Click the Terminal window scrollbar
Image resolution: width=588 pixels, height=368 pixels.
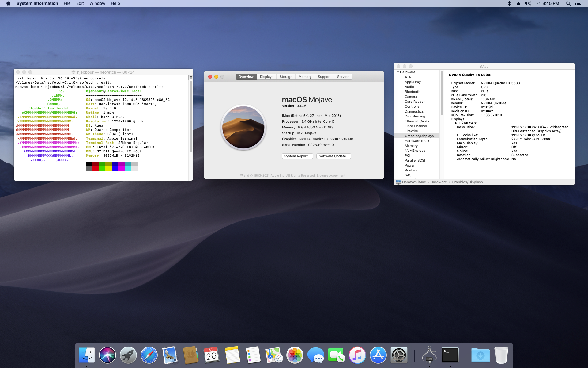point(190,117)
